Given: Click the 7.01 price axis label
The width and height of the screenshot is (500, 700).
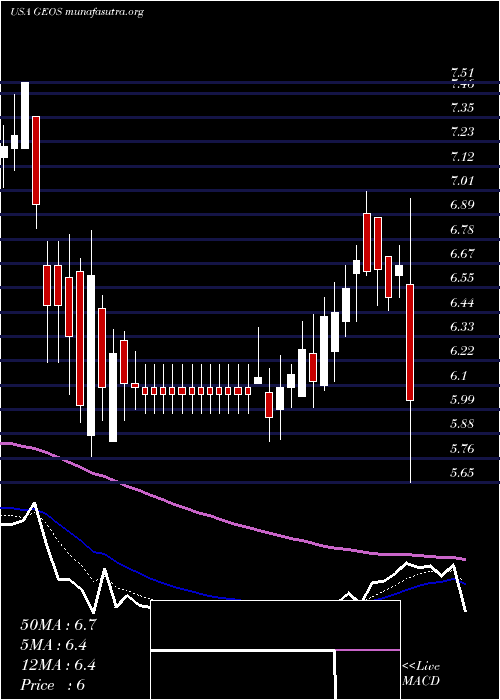Looking at the screenshot, I should tap(462, 180).
